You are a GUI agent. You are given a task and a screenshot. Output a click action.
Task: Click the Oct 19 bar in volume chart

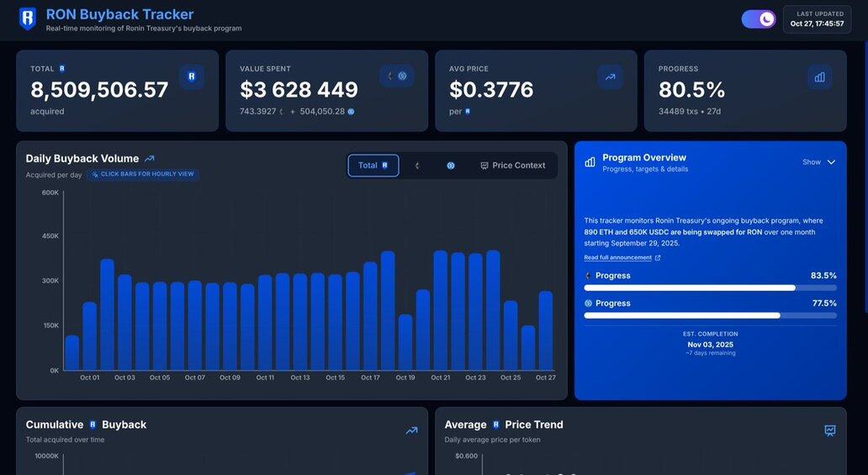405,343
